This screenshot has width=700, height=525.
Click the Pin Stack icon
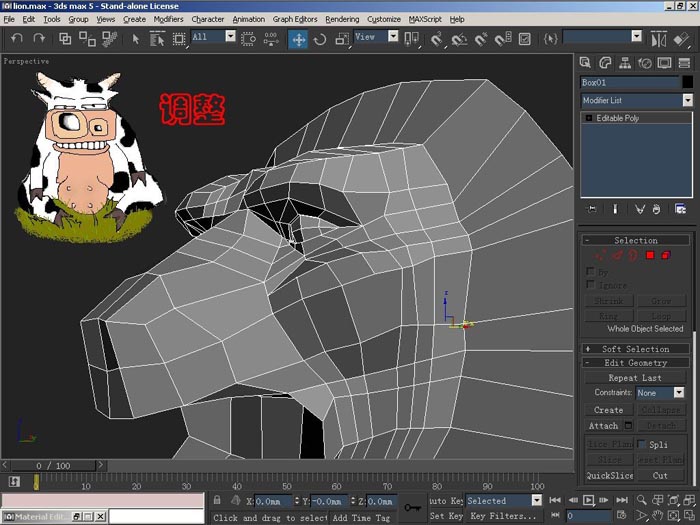[592, 209]
